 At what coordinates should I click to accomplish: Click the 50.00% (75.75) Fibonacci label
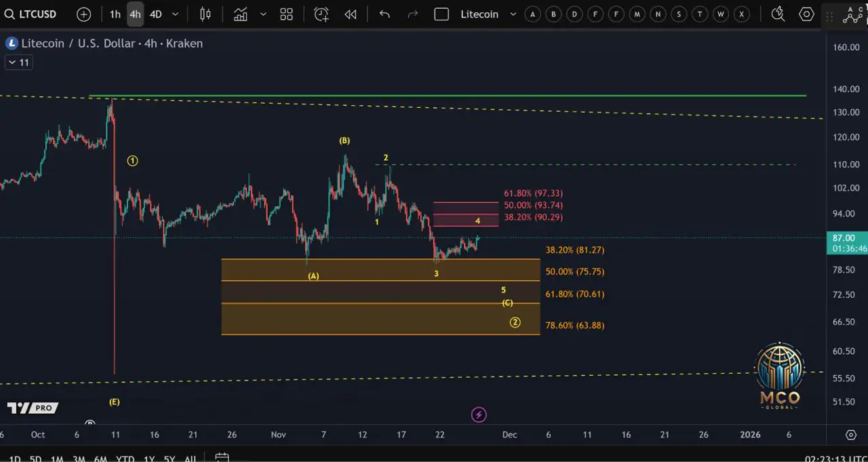click(x=575, y=271)
